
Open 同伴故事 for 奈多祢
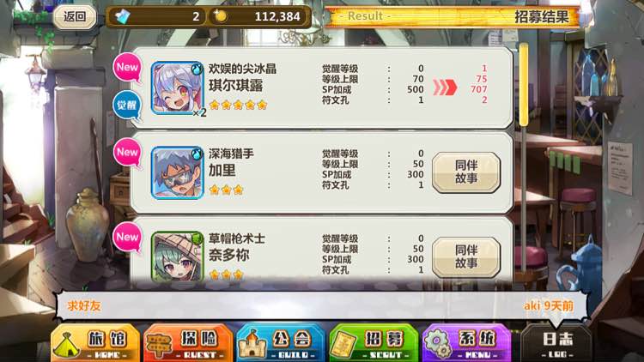click(x=466, y=257)
